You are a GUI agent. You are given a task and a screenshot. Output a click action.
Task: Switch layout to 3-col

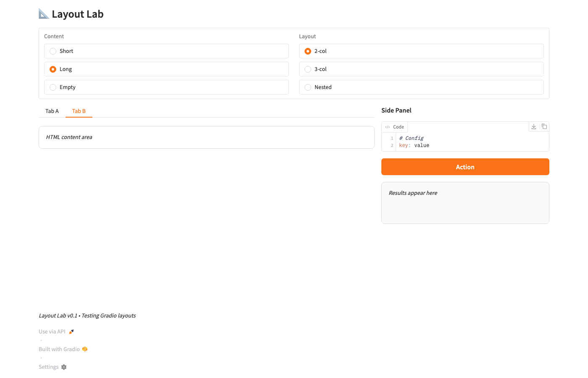[308, 69]
